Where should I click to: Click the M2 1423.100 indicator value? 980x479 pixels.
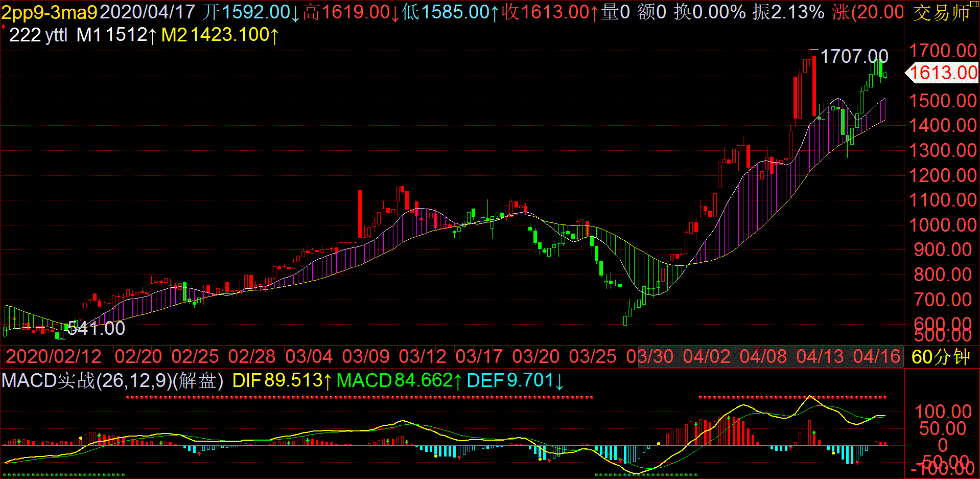pyautogui.click(x=220, y=35)
